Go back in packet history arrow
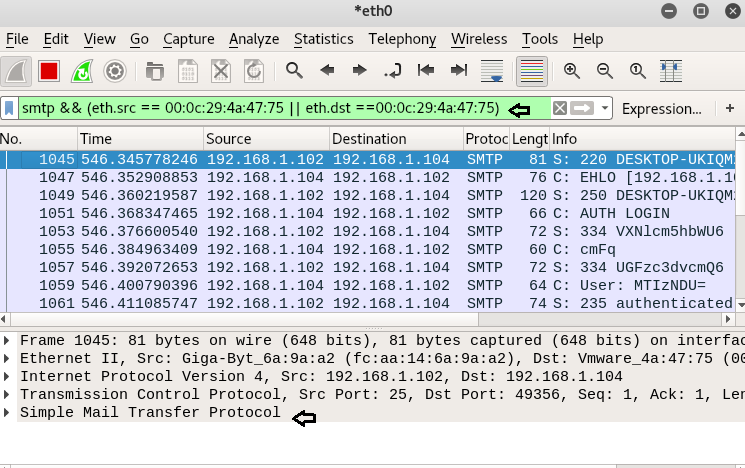This screenshot has width=745, height=468. coord(327,71)
